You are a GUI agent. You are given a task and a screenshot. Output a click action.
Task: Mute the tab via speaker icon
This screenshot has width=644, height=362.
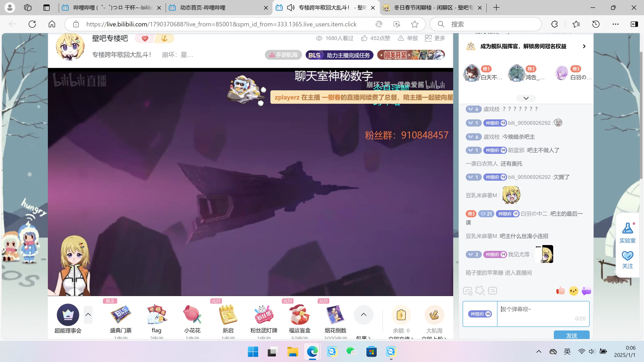pos(291,8)
